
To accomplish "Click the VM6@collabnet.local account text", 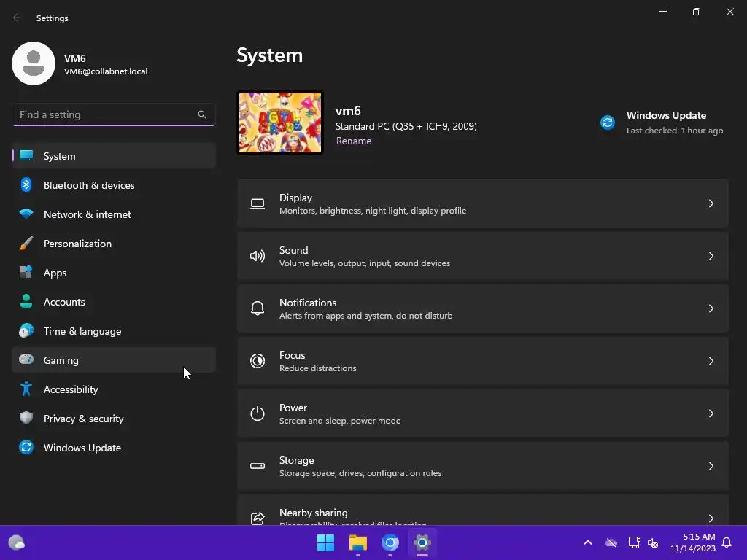I will pyautogui.click(x=106, y=71).
